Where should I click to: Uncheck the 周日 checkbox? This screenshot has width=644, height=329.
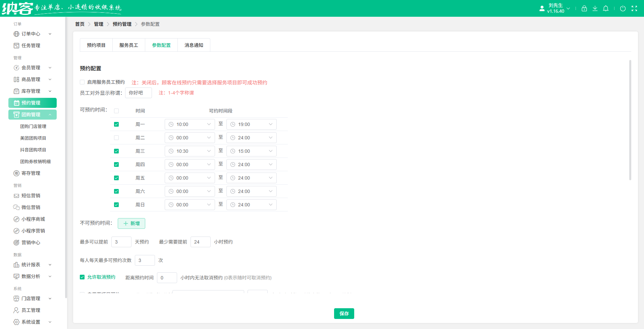(116, 205)
